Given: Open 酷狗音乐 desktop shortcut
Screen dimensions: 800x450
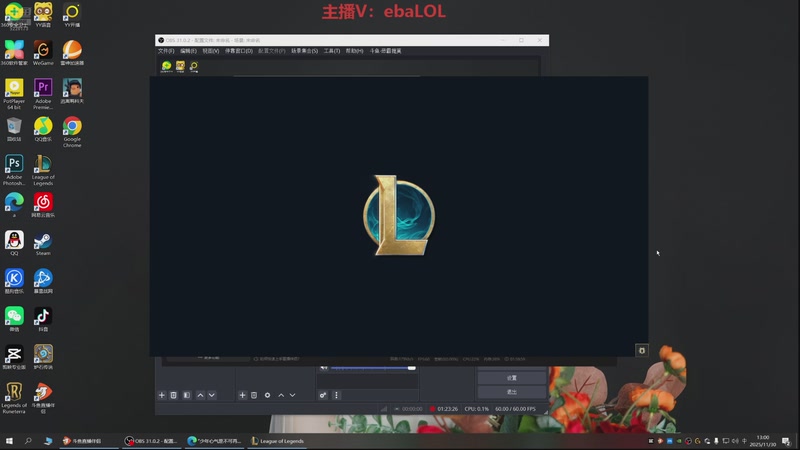Looking at the screenshot, I should [x=14, y=281].
